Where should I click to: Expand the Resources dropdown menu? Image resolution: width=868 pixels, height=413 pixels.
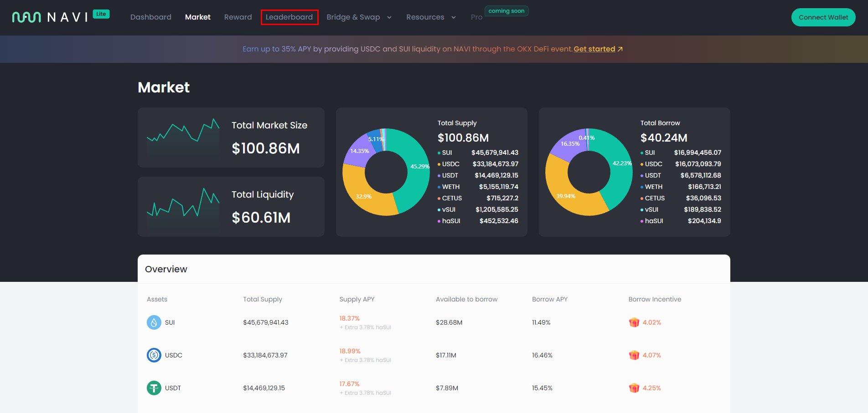pyautogui.click(x=431, y=17)
